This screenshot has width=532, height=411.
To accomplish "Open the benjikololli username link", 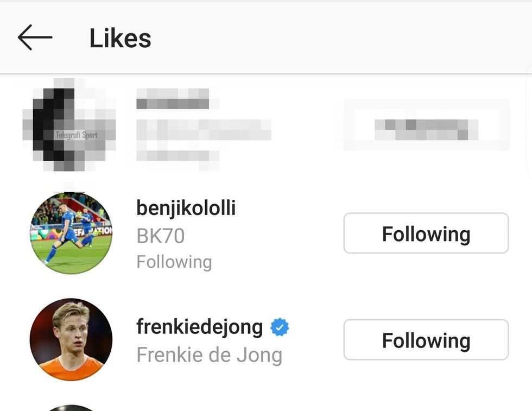I will 186,208.
